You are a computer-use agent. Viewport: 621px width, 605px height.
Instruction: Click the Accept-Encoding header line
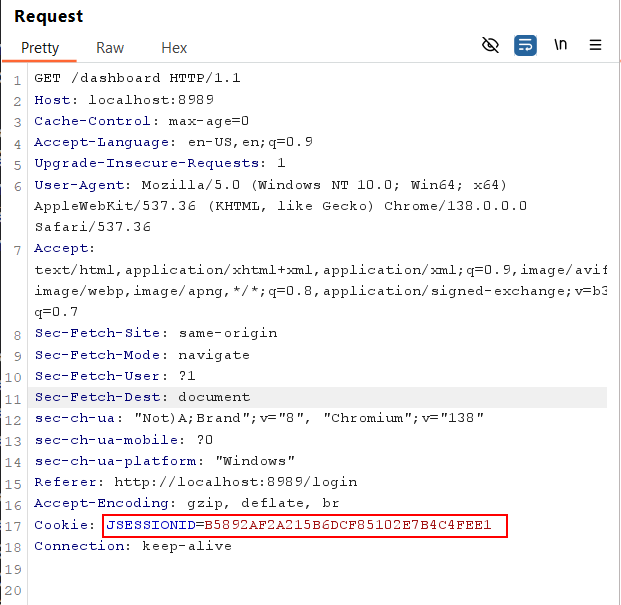tap(173, 504)
